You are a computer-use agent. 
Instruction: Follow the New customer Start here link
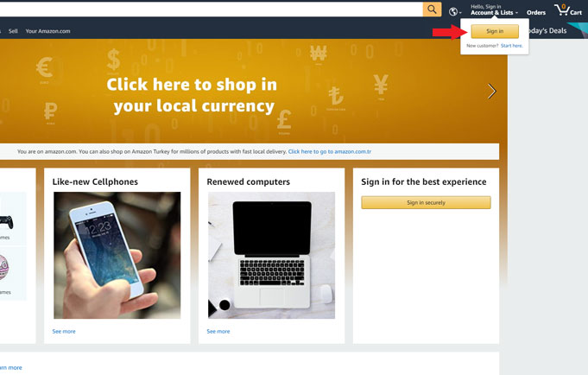[511, 46]
